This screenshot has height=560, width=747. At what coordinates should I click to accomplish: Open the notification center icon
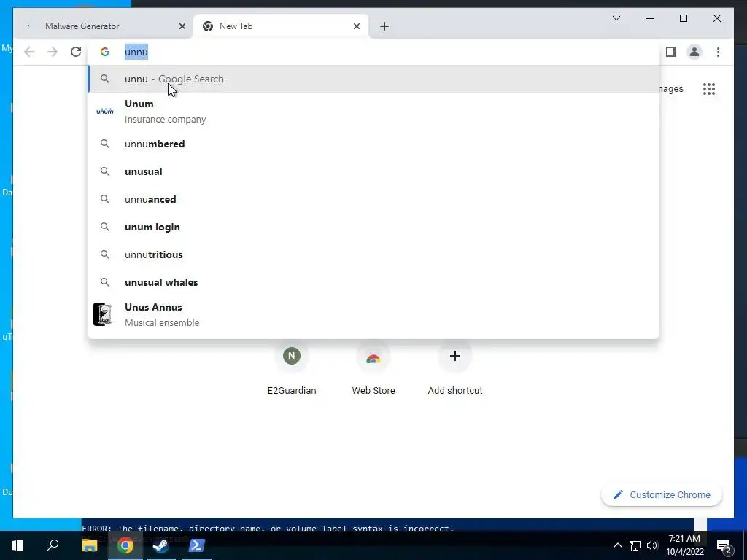tap(724, 546)
